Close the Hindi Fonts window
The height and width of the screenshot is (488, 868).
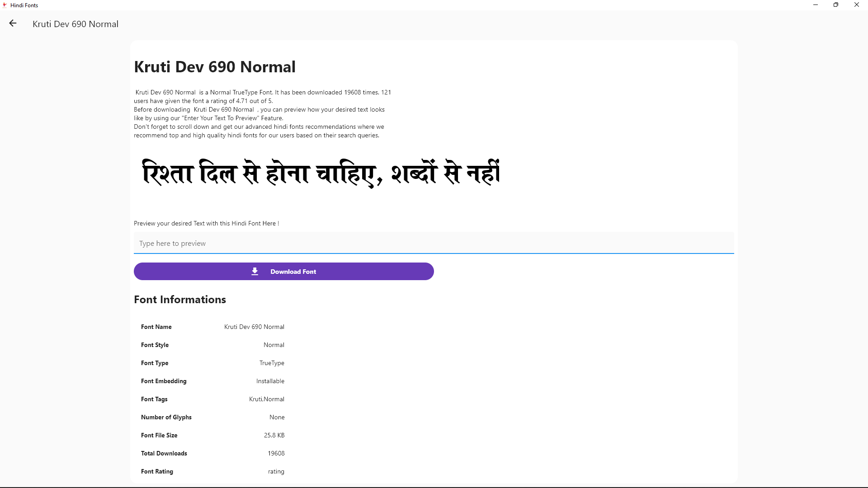856,5
